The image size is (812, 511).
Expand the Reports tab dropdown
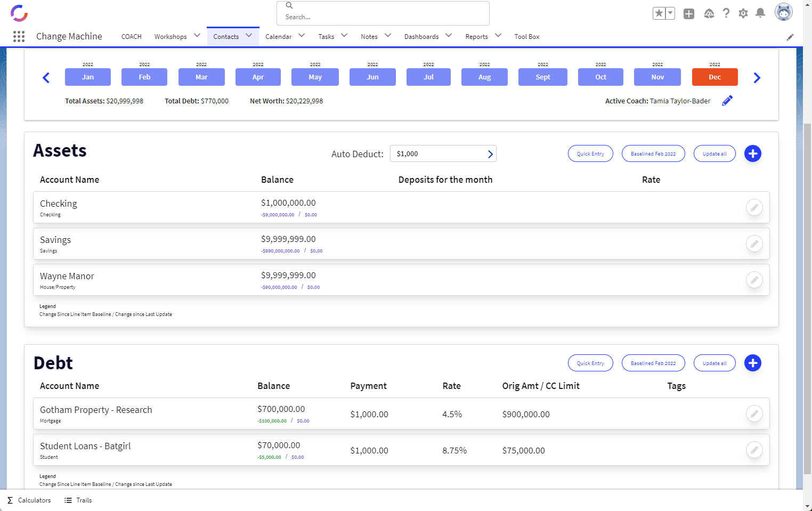(498, 36)
